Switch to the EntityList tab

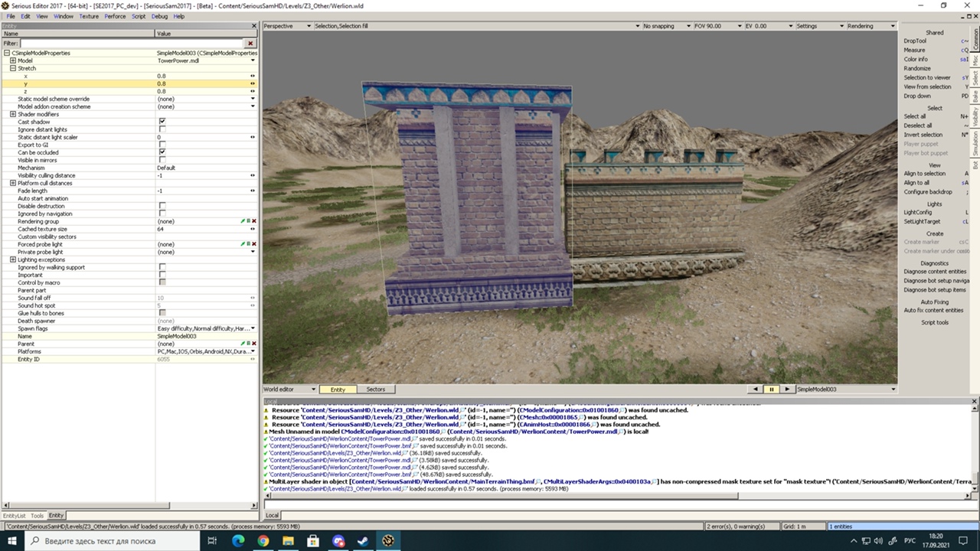click(x=14, y=516)
